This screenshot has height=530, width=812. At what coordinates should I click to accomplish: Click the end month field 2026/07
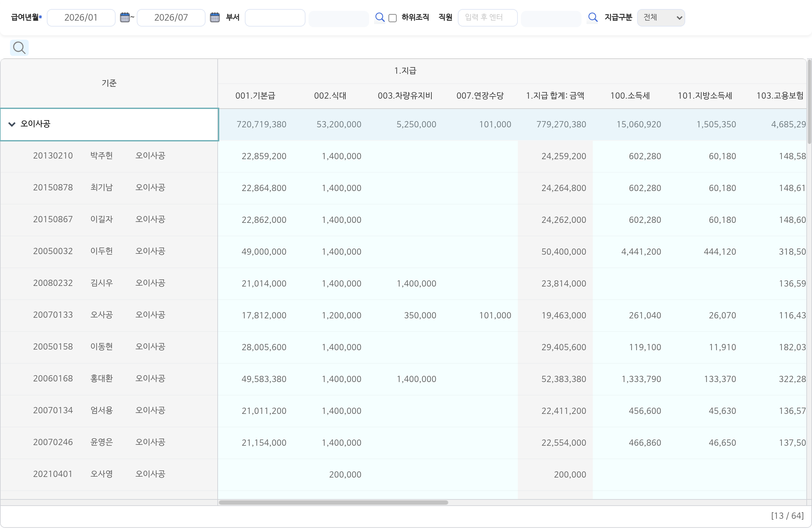coord(171,18)
